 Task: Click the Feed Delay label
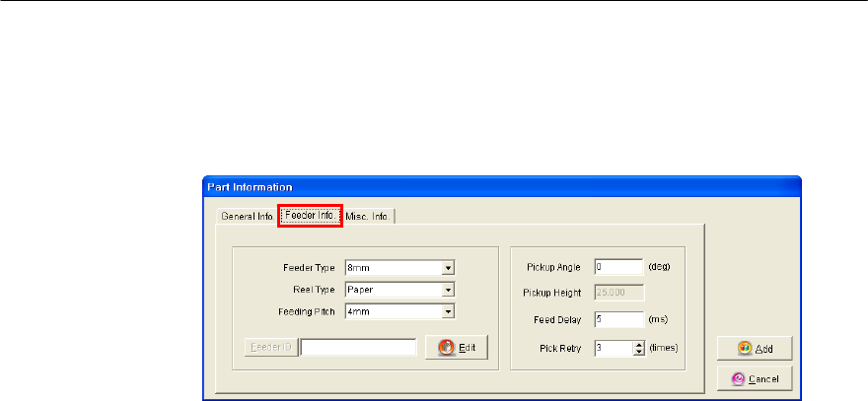click(557, 319)
